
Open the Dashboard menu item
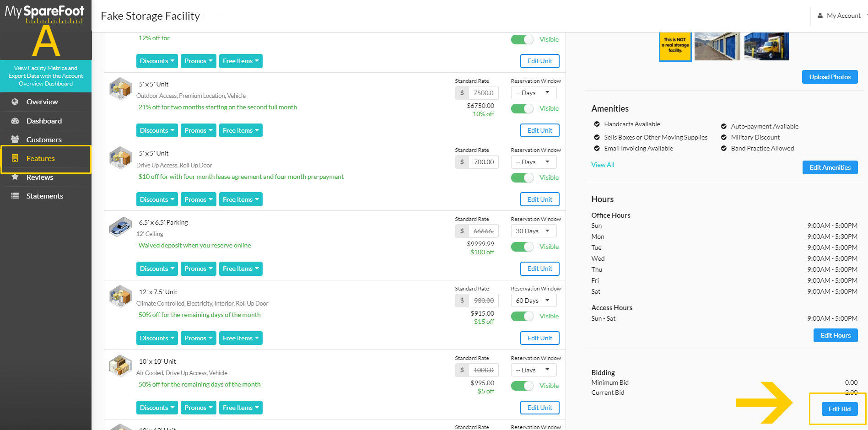[x=46, y=121]
